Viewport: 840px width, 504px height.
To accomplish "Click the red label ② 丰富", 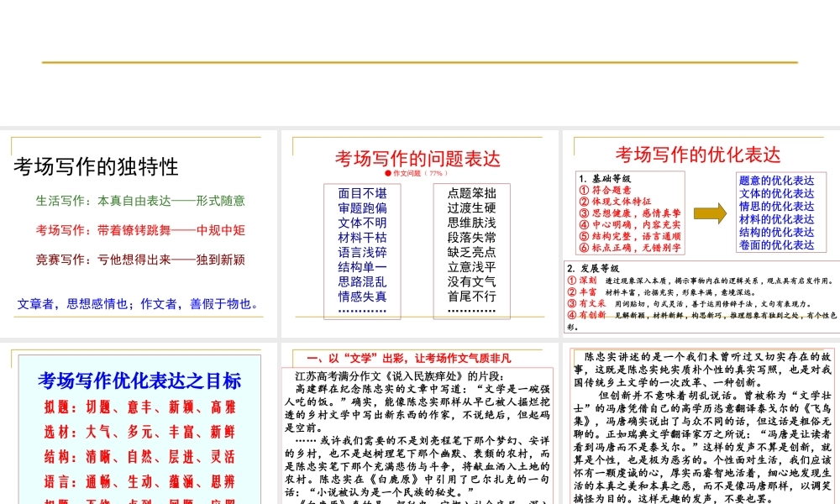I will tap(582, 292).
